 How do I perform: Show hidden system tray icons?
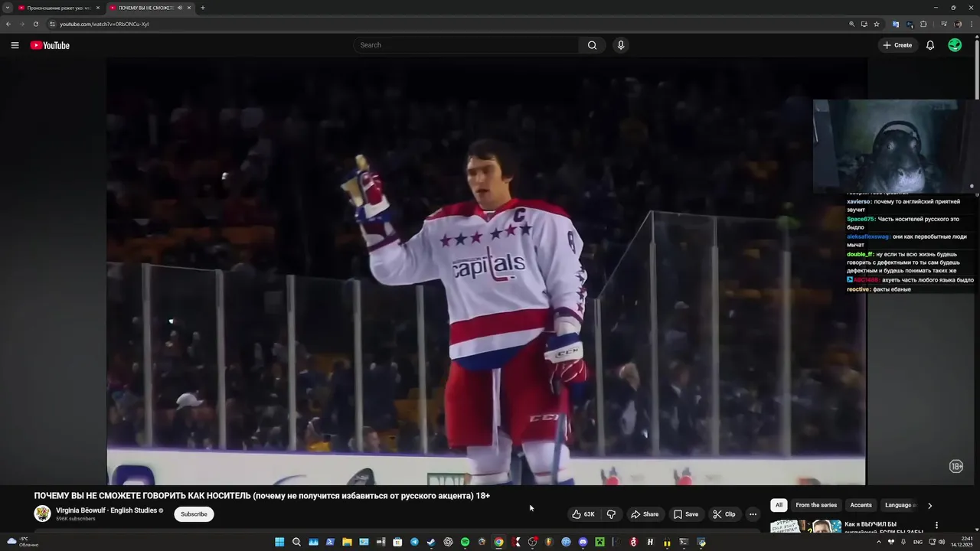click(878, 542)
